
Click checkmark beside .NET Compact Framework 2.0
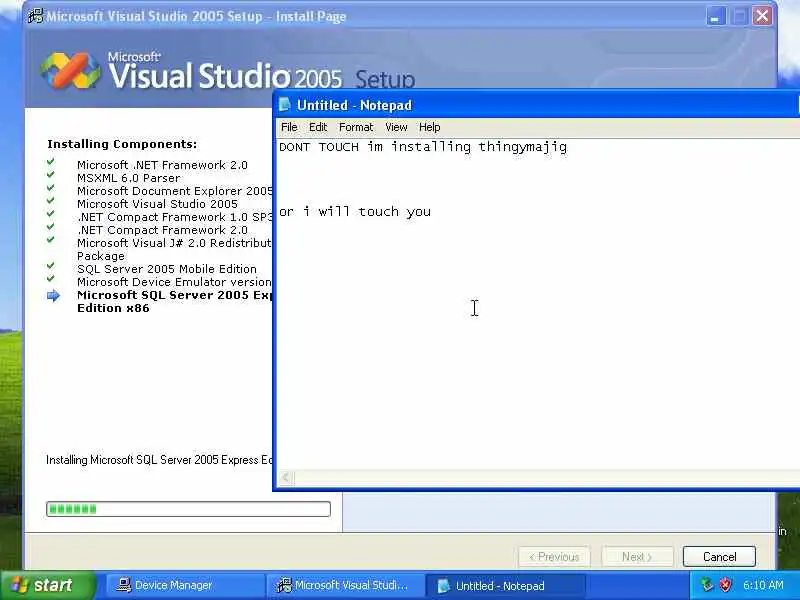[51, 227]
